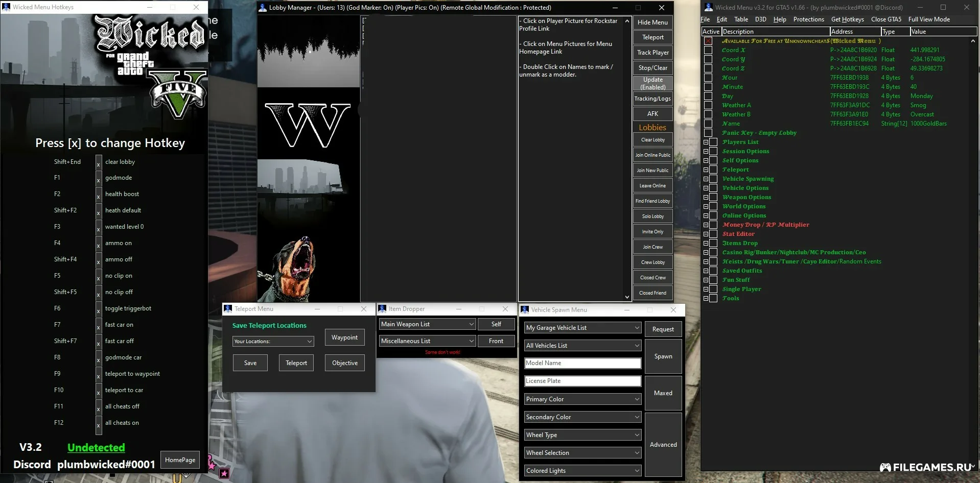Click the Hide Menu button
980x483 pixels.
click(x=652, y=22)
